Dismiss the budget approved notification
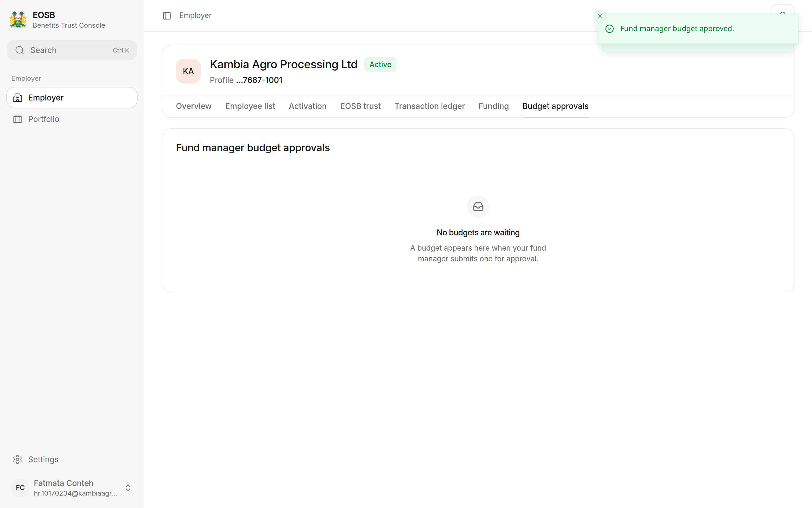812x508 pixels. click(x=600, y=16)
